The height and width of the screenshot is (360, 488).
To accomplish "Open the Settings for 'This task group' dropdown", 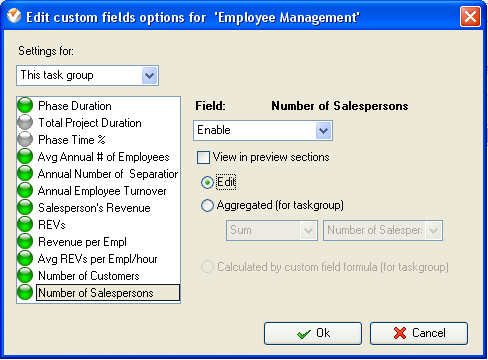I will [x=87, y=76].
